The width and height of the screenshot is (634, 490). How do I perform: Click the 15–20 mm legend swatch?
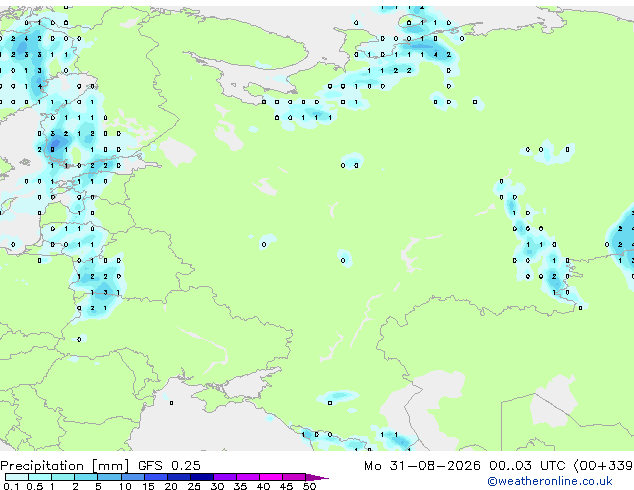(x=155, y=477)
